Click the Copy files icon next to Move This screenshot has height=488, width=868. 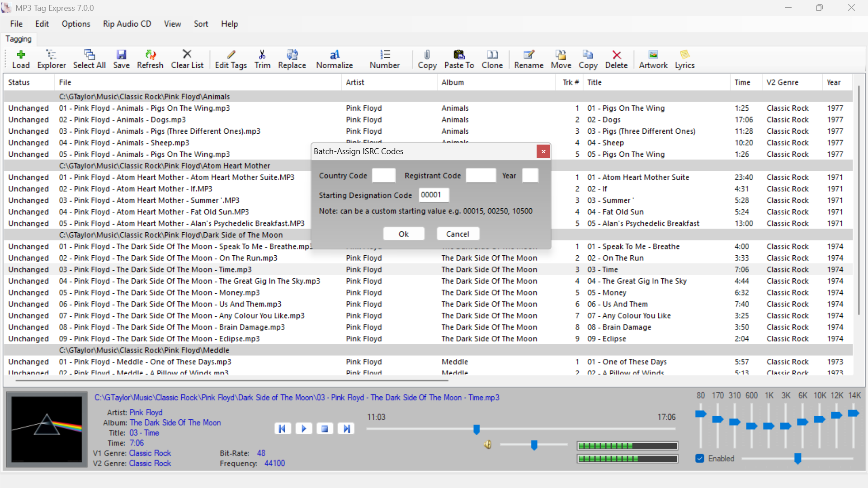(588, 59)
